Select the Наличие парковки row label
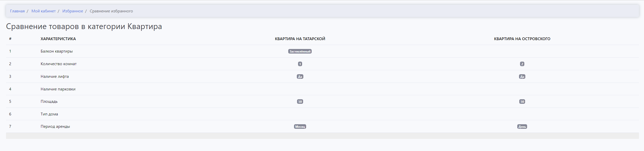This screenshot has width=644, height=151. 58,89
